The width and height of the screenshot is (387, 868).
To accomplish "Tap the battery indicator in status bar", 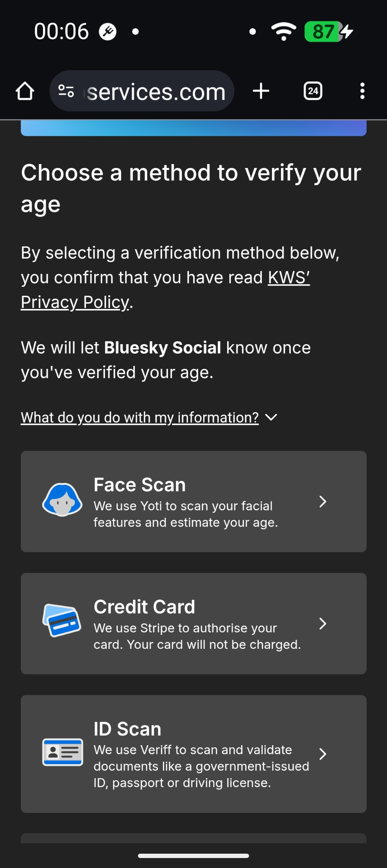I will (x=324, y=32).
